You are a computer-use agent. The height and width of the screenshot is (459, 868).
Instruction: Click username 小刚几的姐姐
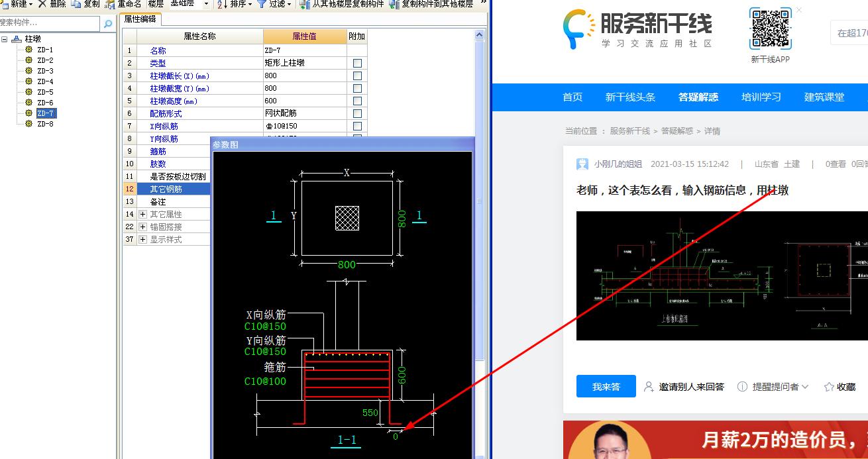pos(618,164)
